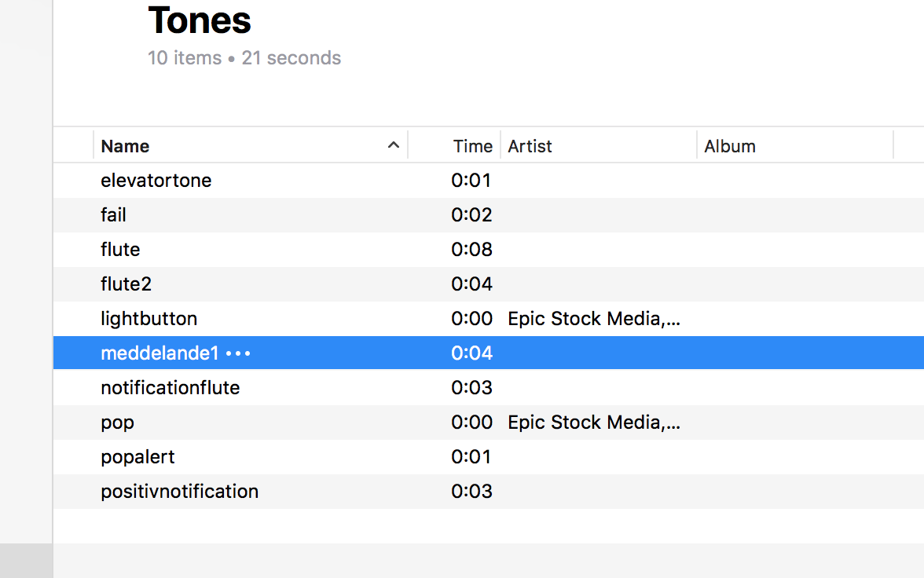Select the flute2 tone
Image resolution: width=924 pixels, height=578 pixels.
pyautogui.click(x=126, y=284)
